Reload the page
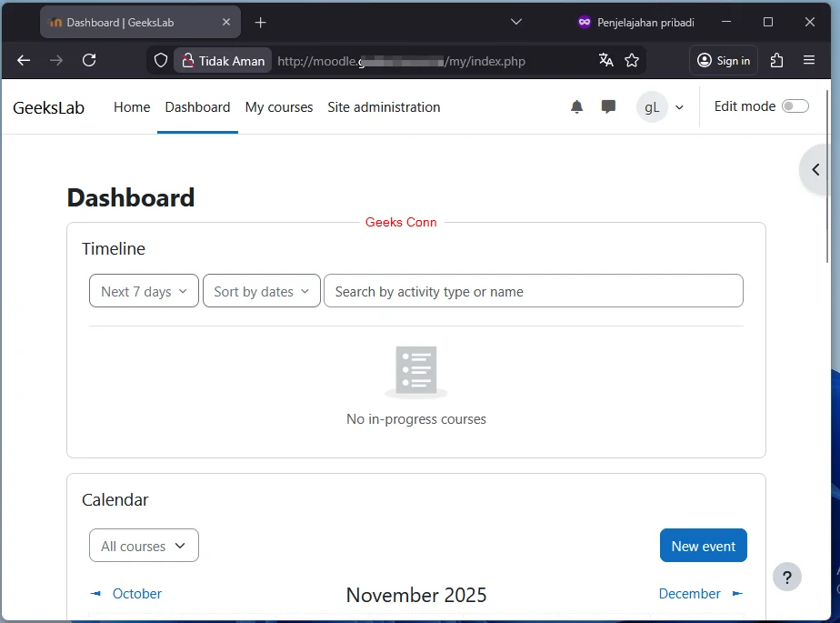Image resolution: width=840 pixels, height=623 pixels. 89,60
